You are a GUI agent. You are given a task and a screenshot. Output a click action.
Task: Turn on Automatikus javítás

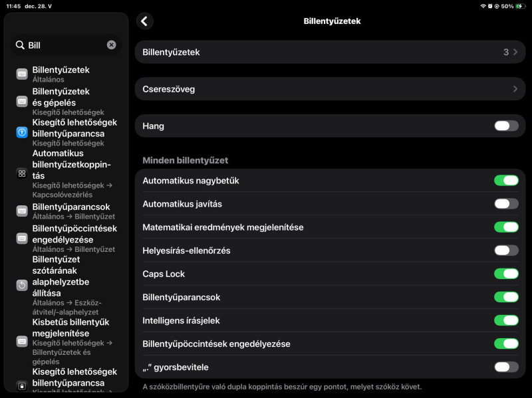click(x=506, y=204)
